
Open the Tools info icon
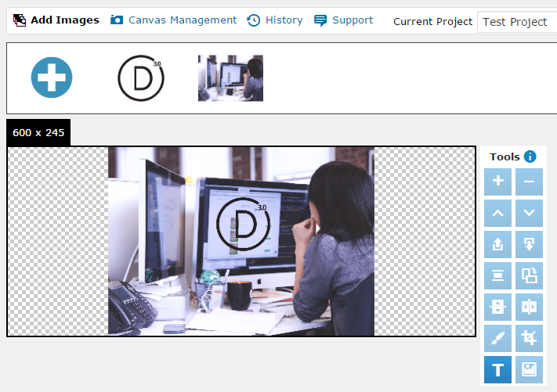click(530, 156)
